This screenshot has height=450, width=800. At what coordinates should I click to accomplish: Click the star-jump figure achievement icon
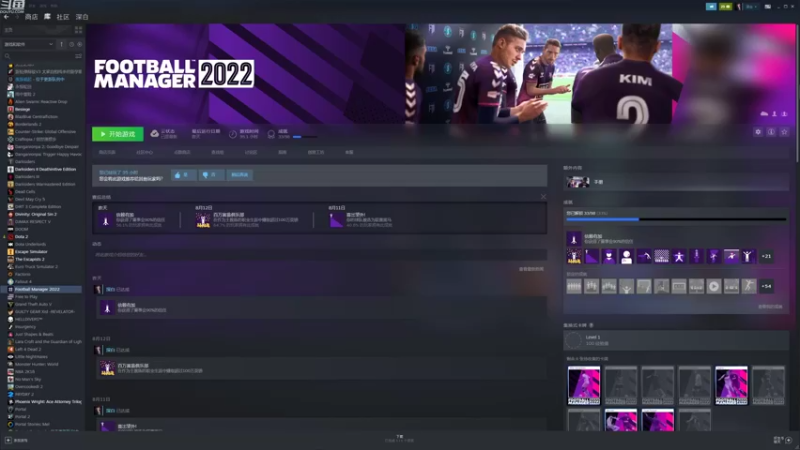coord(679,256)
